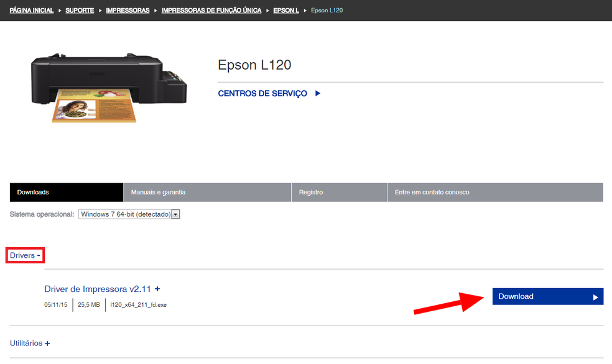Screen dimensions: 612x364
Task: Open the Sistema operacional dropdown
Action: [129, 214]
